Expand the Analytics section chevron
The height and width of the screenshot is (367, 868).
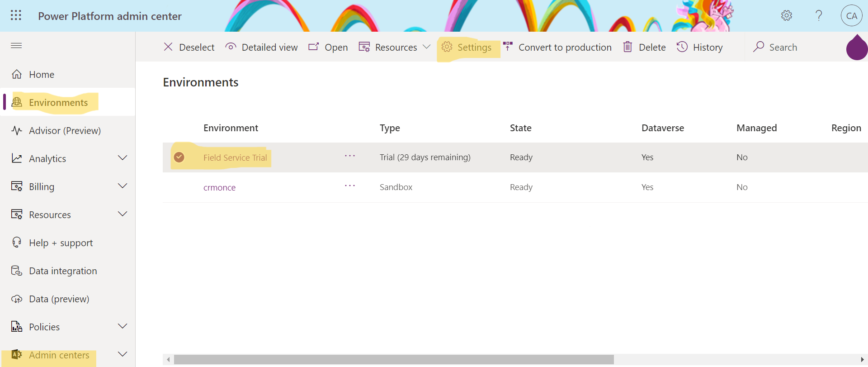click(123, 158)
